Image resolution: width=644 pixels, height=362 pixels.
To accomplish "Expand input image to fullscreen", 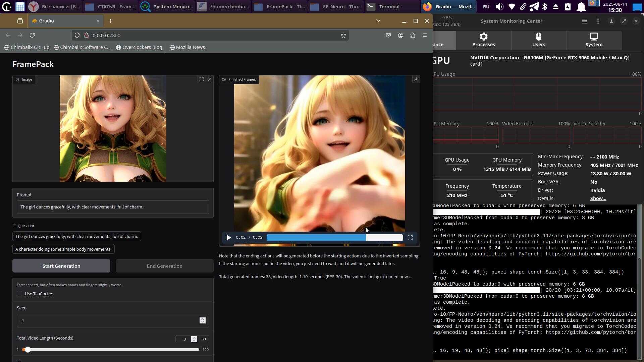I will (x=201, y=79).
